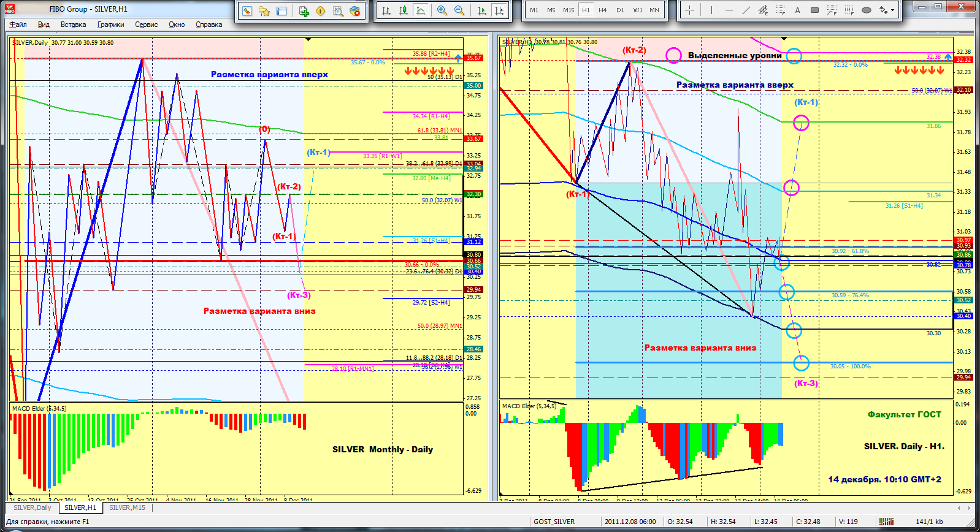The height and width of the screenshot is (532, 980).
Task: Select 'Выделенные уровни' label on H1 chart
Action: (735, 55)
